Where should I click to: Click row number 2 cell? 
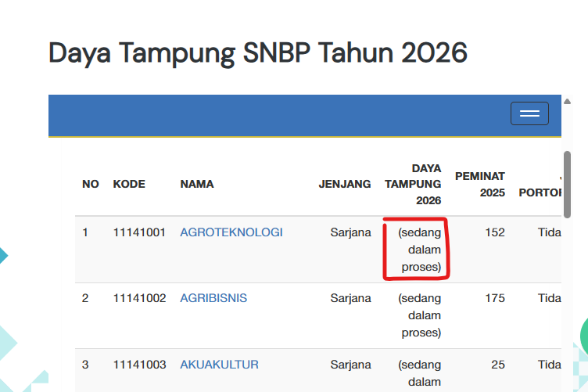[x=85, y=298]
